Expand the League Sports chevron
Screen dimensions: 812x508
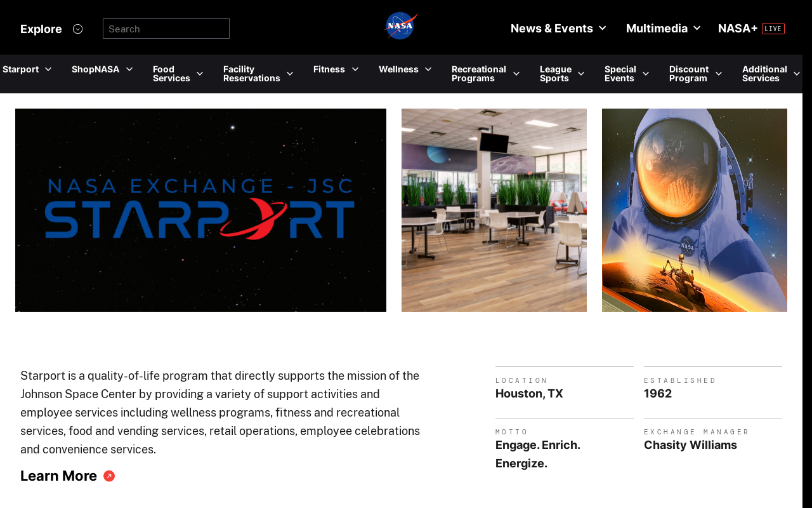581,74
